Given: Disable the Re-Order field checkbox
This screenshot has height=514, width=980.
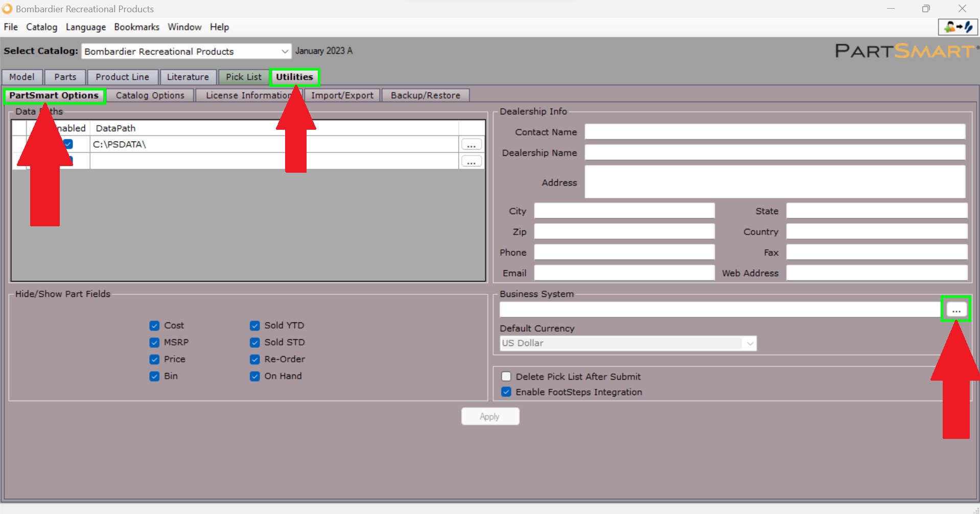Looking at the screenshot, I should pyautogui.click(x=254, y=359).
